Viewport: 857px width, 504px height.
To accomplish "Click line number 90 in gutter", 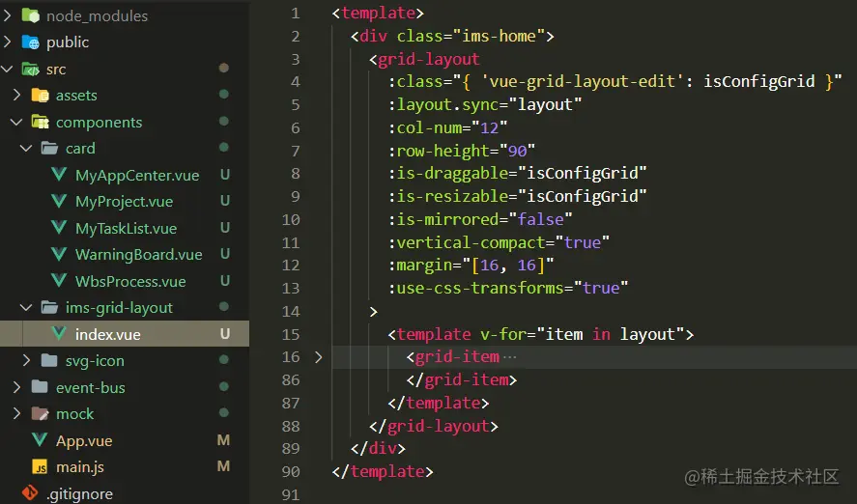I will pyautogui.click(x=291, y=471).
